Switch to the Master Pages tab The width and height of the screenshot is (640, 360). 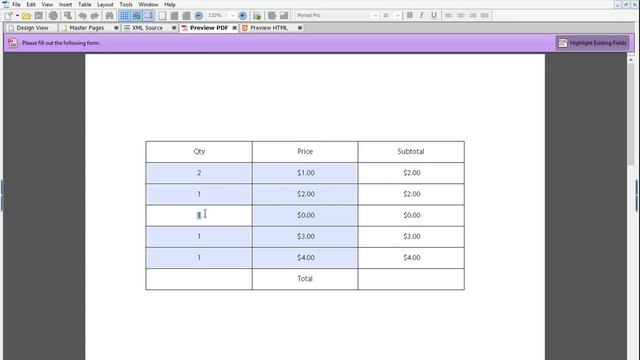pyautogui.click(x=87, y=28)
